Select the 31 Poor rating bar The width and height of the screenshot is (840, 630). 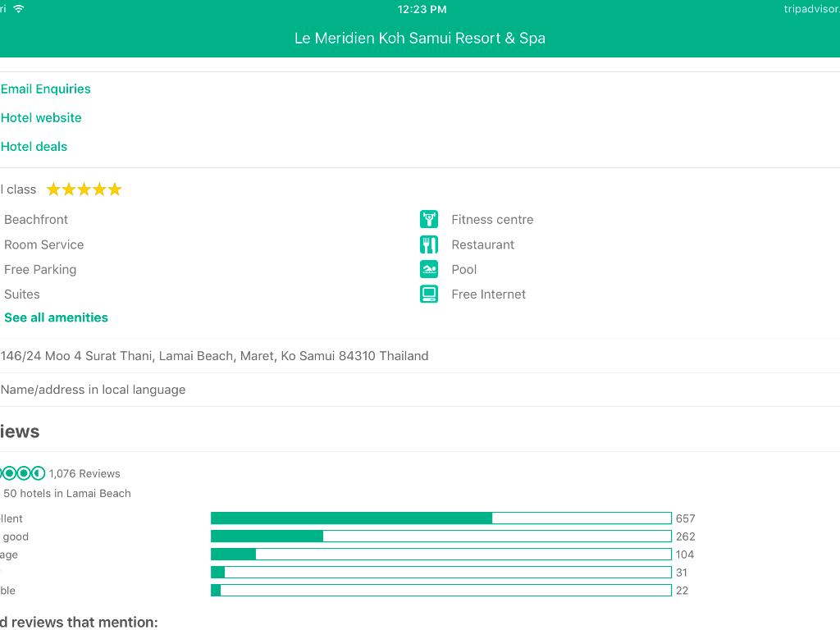click(x=441, y=573)
